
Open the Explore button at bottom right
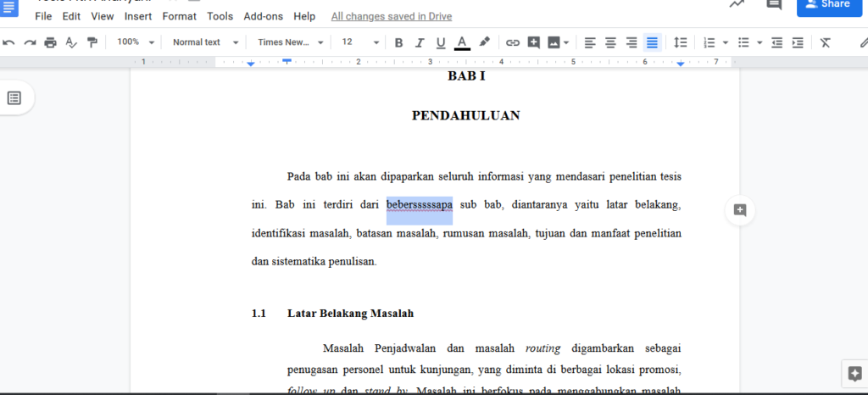pyautogui.click(x=854, y=374)
